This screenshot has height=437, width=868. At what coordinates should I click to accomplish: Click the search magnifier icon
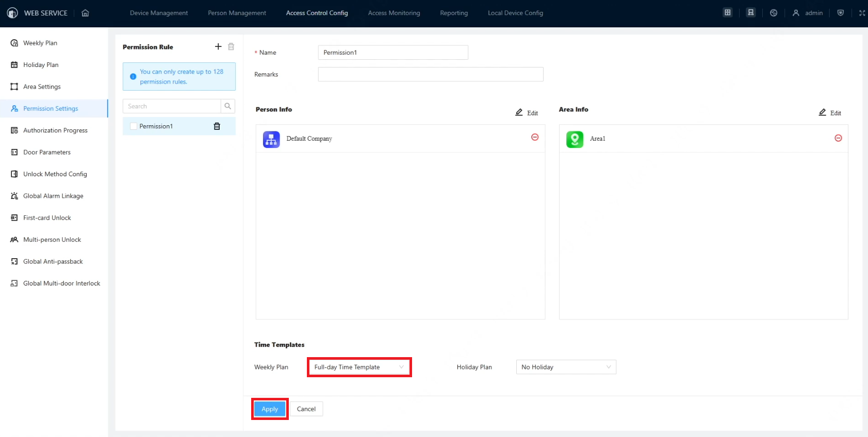coord(227,106)
